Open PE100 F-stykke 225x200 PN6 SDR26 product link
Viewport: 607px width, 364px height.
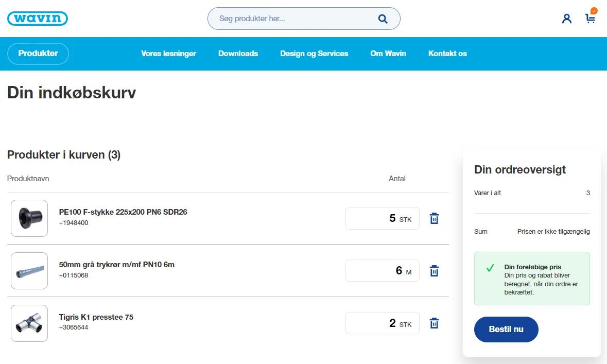(x=123, y=212)
